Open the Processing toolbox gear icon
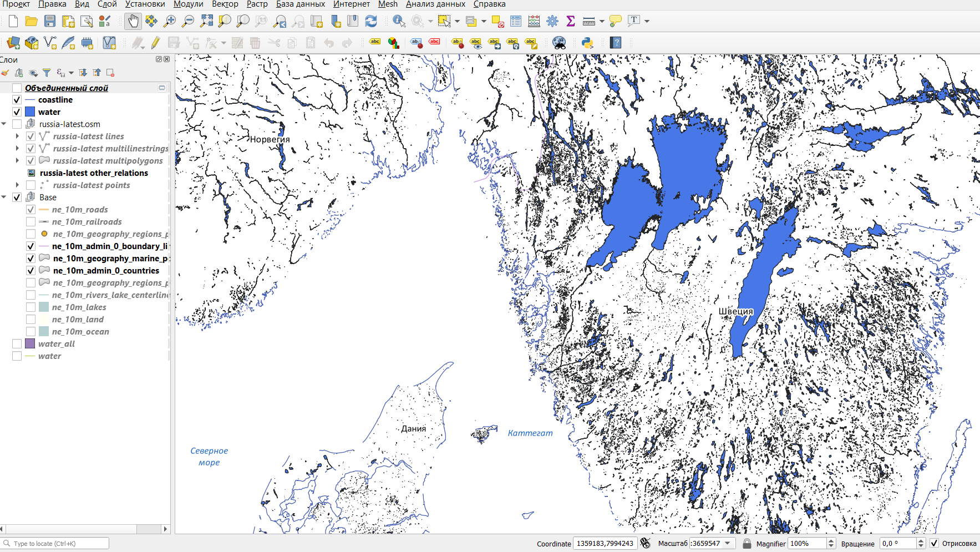Screen dimensions: 980x552 coord(552,21)
